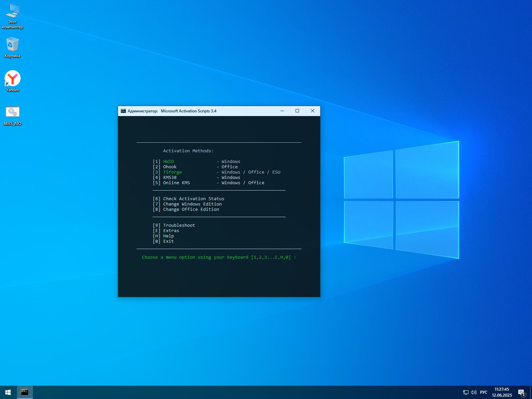Viewport: 532px width, 399px height.
Task: Click 'Change Office Edition' line
Action: coord(186,209)
